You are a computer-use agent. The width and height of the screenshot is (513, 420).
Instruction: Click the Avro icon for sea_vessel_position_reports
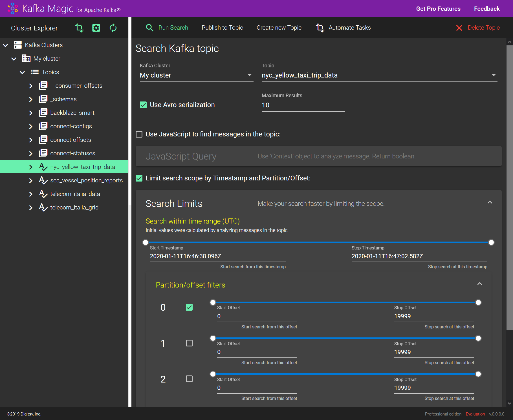click(43, 180)
